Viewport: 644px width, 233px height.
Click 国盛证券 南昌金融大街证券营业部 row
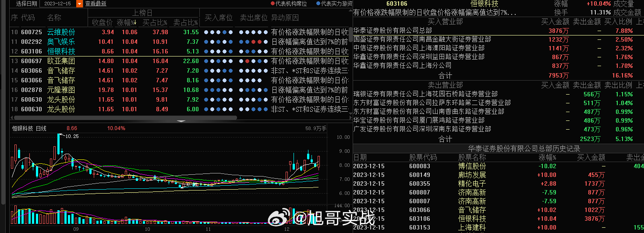(498, 39)
